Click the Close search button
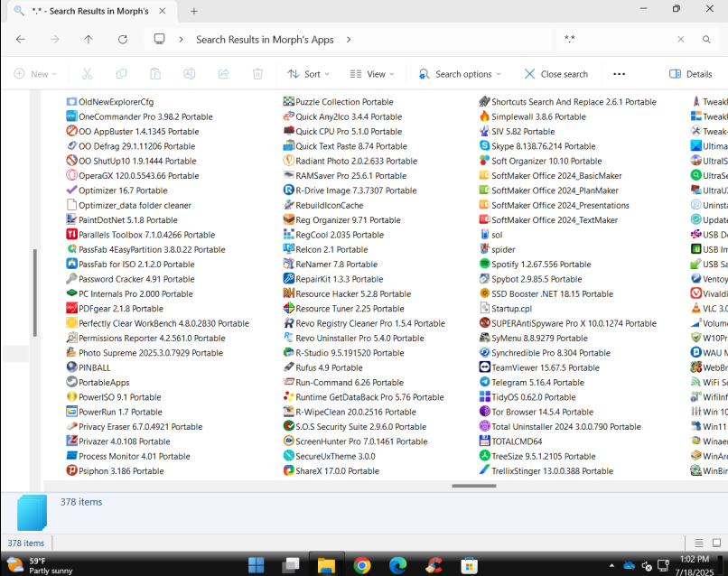Viewport: 728px width, 576px height. [556, 74]
